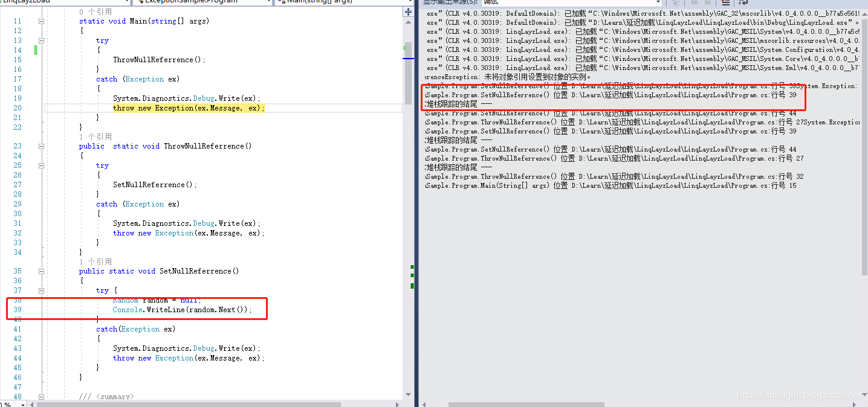The image size is (868, 407).
Task: Open the Main(string[] args) member dropdown
Action: coord(343,2)
